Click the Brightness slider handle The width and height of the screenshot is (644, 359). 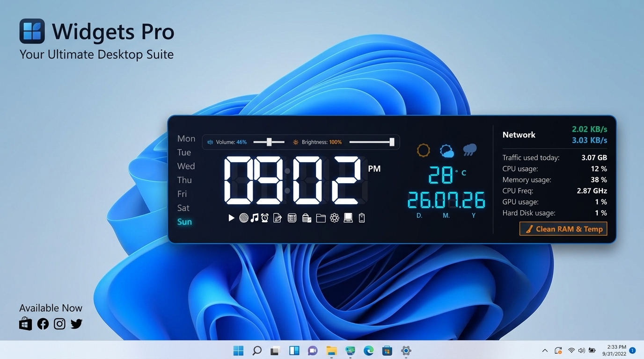(x=392, y=142)
